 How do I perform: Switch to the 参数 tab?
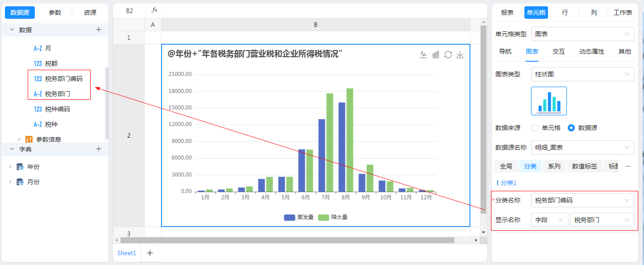pyautogui.click(x=55, y=13)
